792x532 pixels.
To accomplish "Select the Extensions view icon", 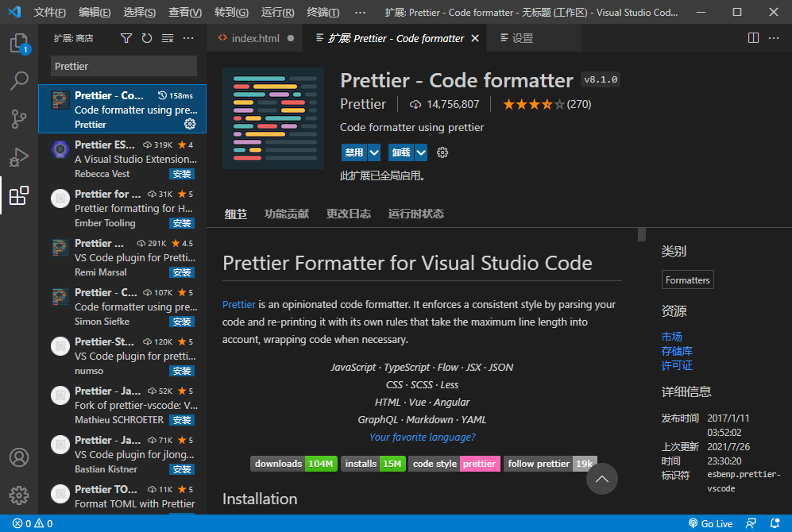I will pyautogui.click(x=19, y=195).
